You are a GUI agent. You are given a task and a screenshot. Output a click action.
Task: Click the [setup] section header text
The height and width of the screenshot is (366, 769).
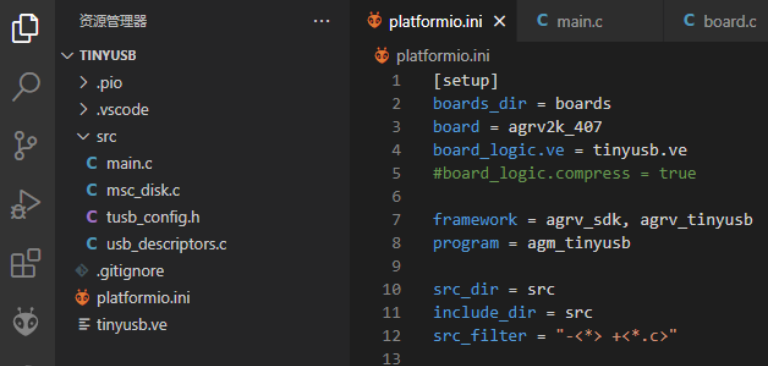466,80
